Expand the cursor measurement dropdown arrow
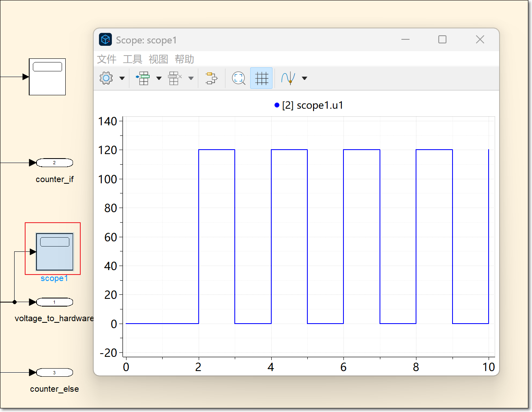The height and width of the screenshot is (412, 532). tap(305, 78)
